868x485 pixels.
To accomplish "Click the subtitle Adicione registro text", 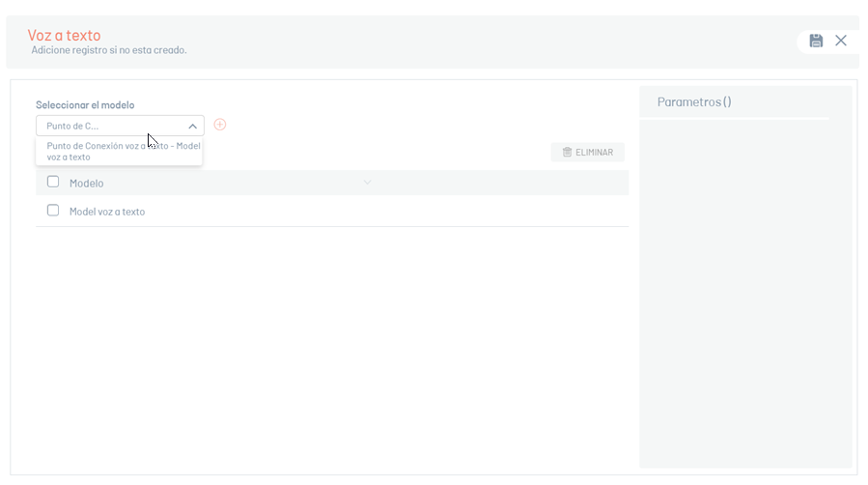I will [109, 50].
